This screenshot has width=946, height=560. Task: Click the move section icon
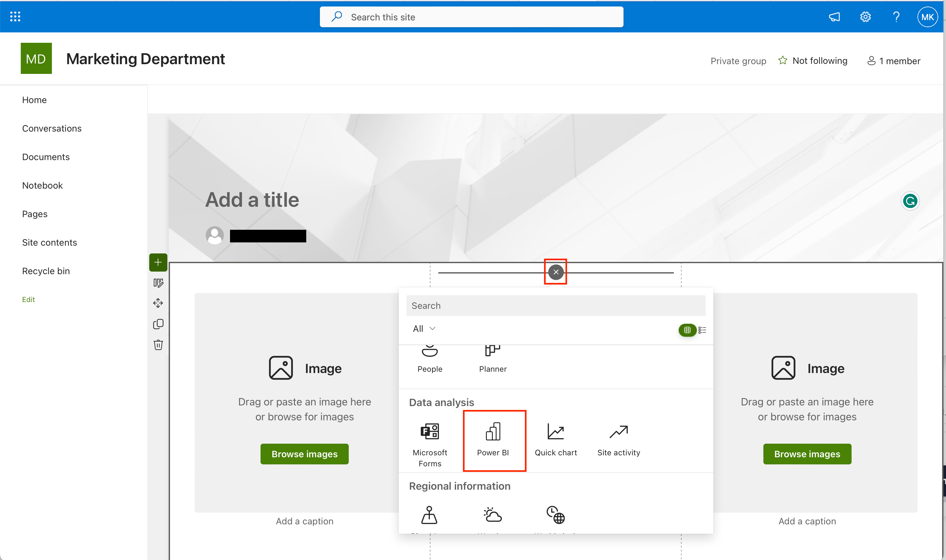click(x=158, y=303)
